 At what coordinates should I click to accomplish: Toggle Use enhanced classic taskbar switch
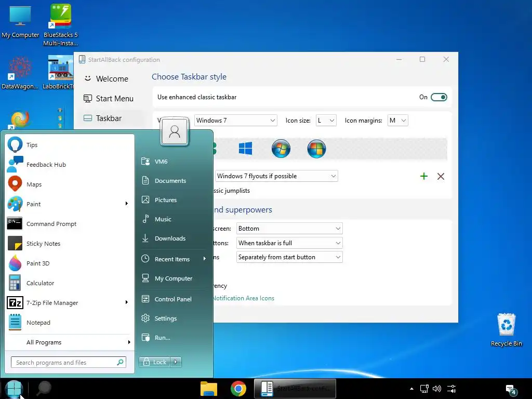438,97
